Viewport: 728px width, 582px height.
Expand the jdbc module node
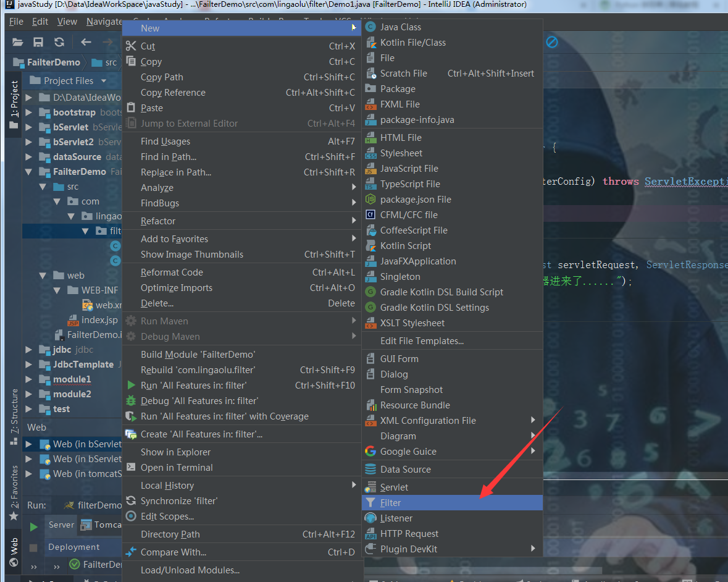point(29,350)
